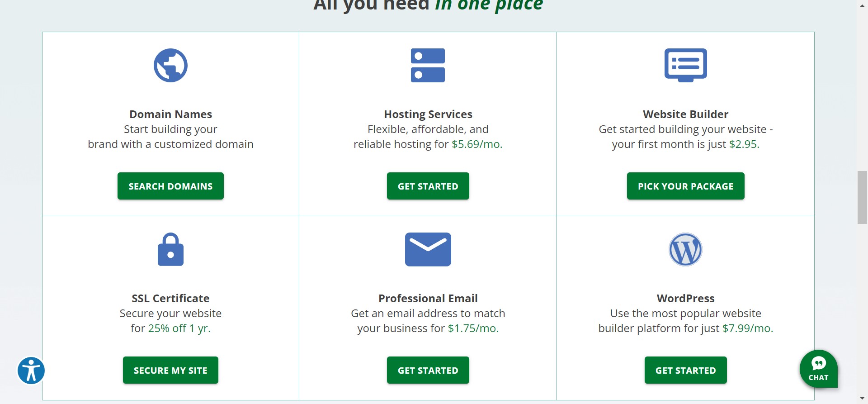
Task: Click the Hosting Services server icon
Action: click(428, 66)
